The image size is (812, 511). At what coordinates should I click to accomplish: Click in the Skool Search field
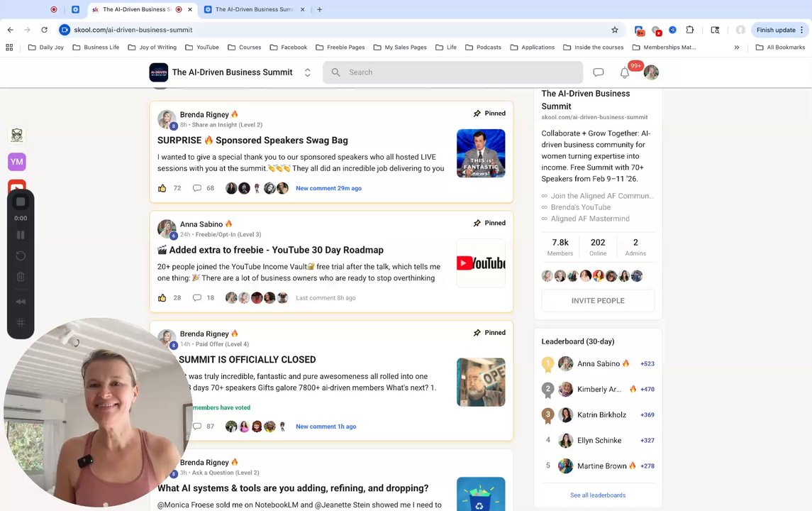pos(452,72)
